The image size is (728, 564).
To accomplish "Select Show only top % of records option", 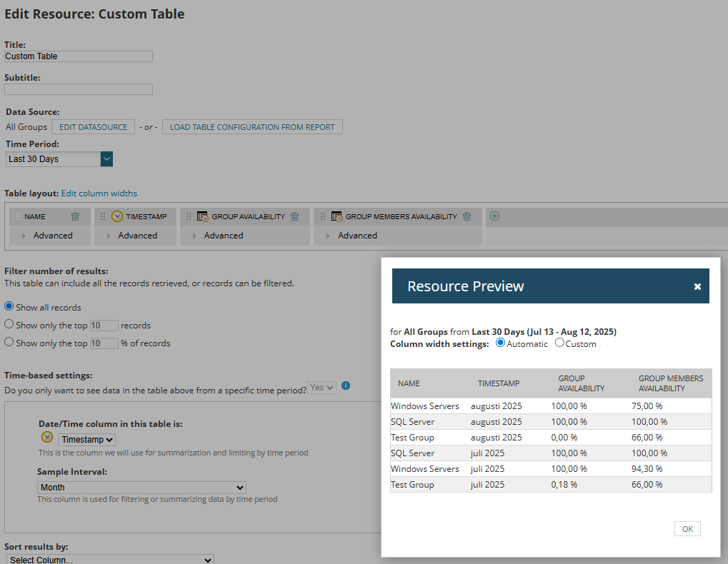I will (x=9, y=342).
